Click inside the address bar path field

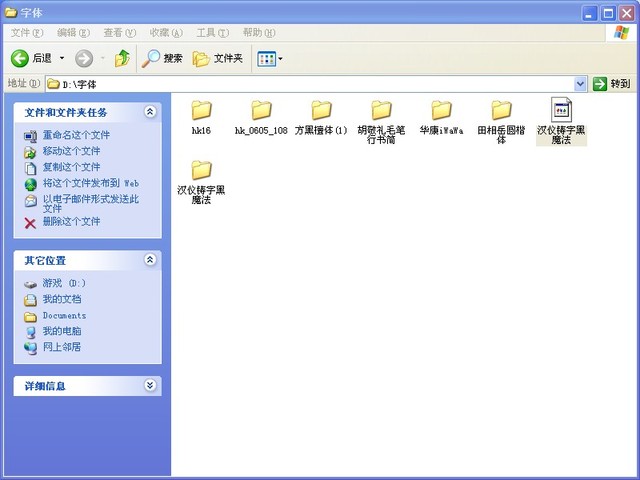point(300,84)
